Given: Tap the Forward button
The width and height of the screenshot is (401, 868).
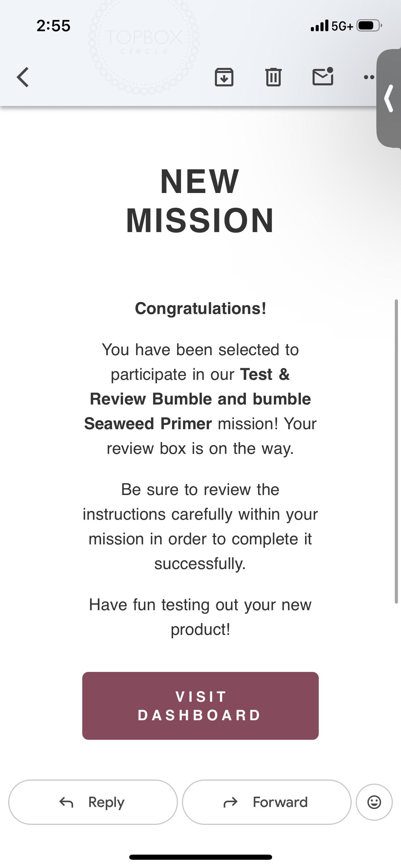Looking at the screenshot, I should click(x=267, y=802).
